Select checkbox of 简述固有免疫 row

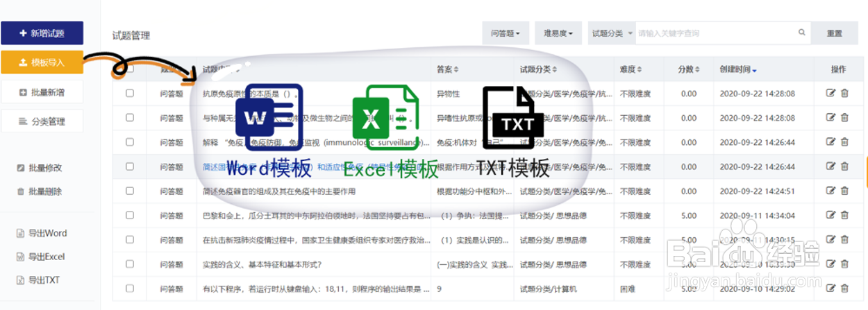(x=130, y=166)
